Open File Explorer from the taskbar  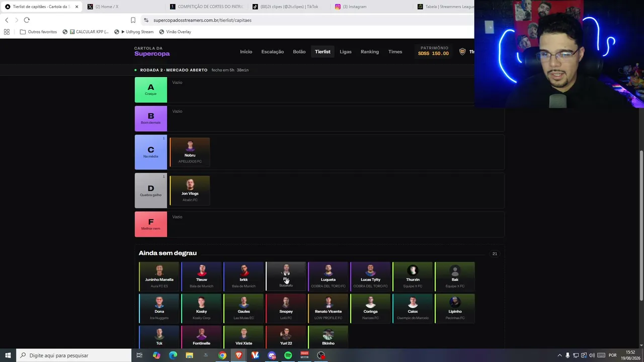(189, 355)
